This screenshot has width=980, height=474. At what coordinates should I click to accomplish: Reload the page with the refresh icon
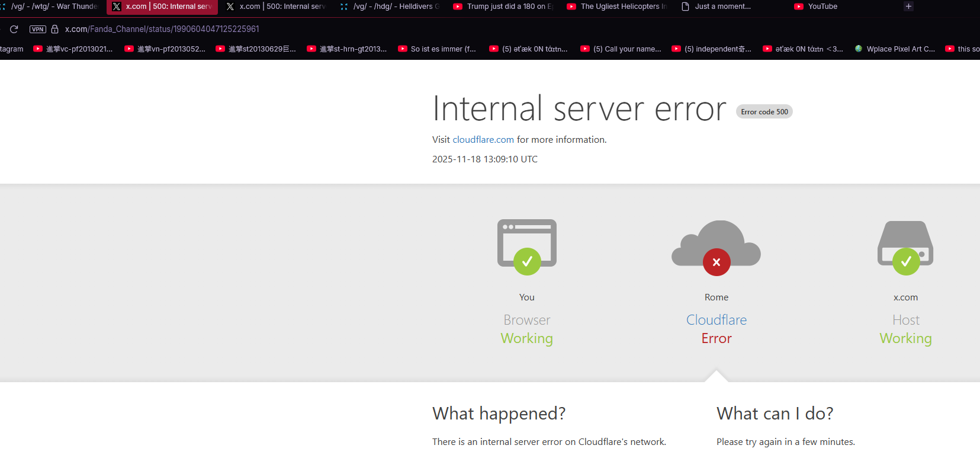tap(14, 29)
